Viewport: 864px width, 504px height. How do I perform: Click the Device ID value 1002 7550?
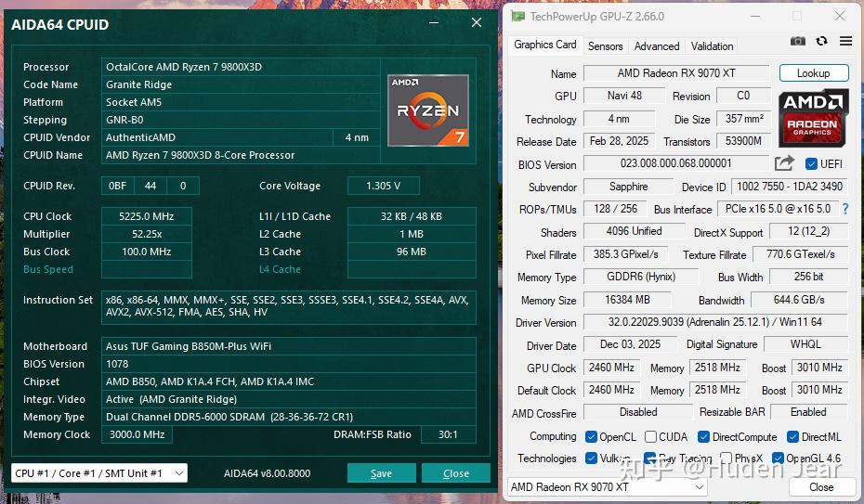point(790,187)
